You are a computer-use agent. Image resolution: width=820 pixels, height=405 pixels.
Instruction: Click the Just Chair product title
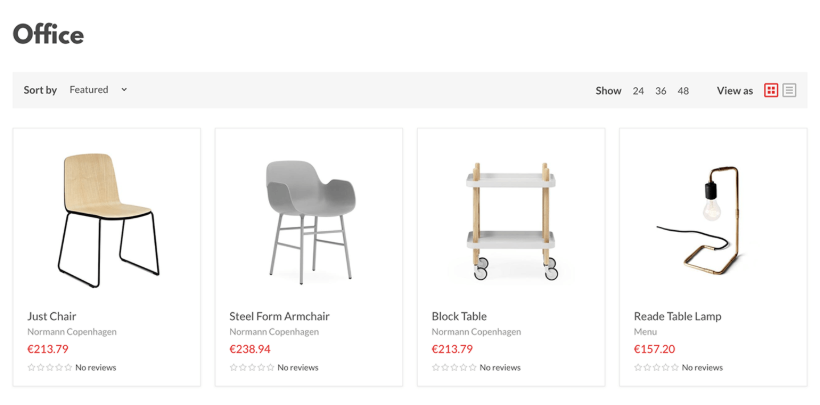pos(52,316)
